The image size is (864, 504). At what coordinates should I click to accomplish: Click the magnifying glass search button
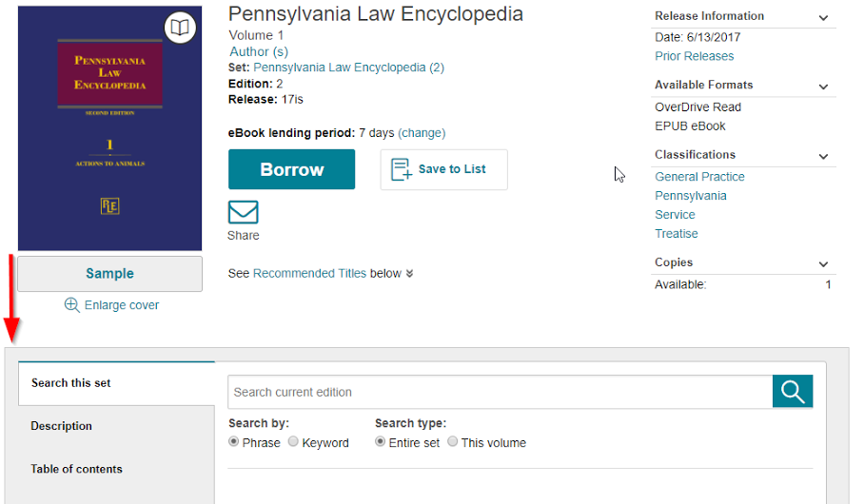[793, 391]
